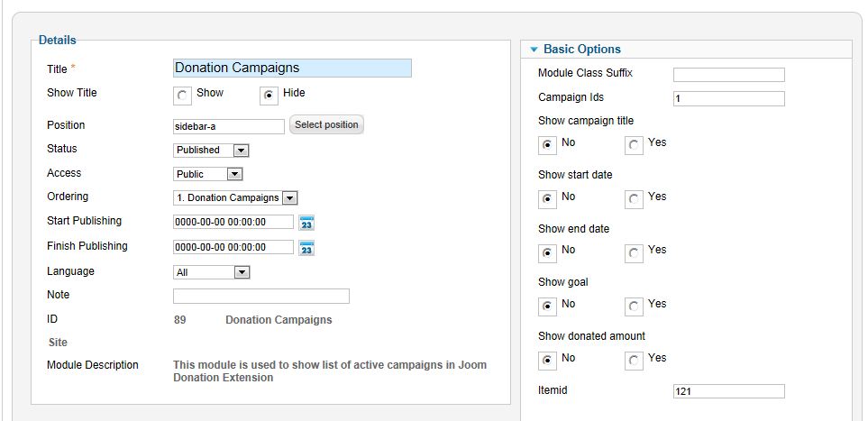Open the Status dropdown showing Published
868x421 pixels.
pos(211,151)
